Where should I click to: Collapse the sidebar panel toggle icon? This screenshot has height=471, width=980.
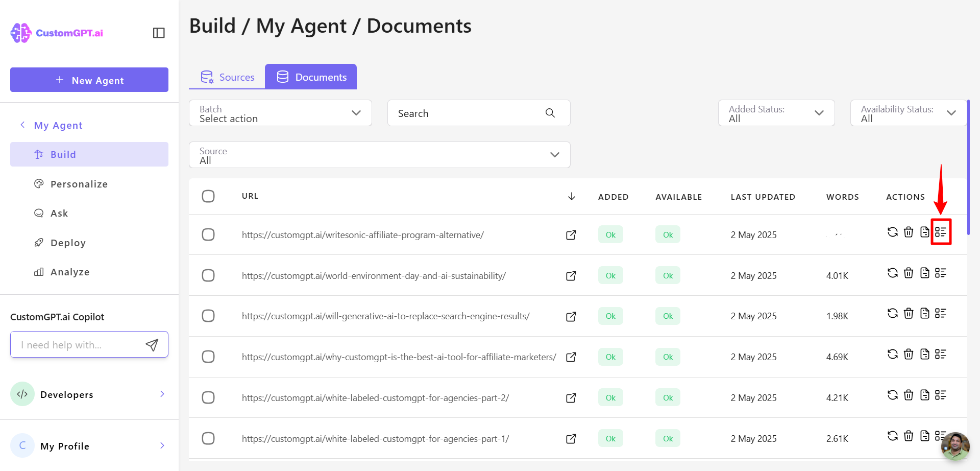pyautogui.click(x=159, y=33)
